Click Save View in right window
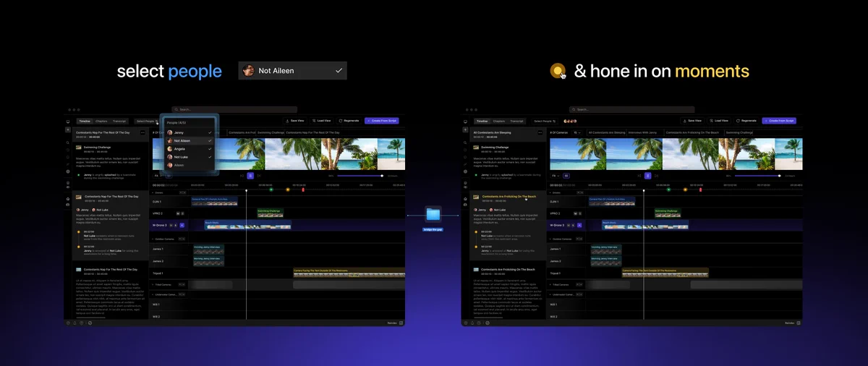 click(x=692, y=121)
